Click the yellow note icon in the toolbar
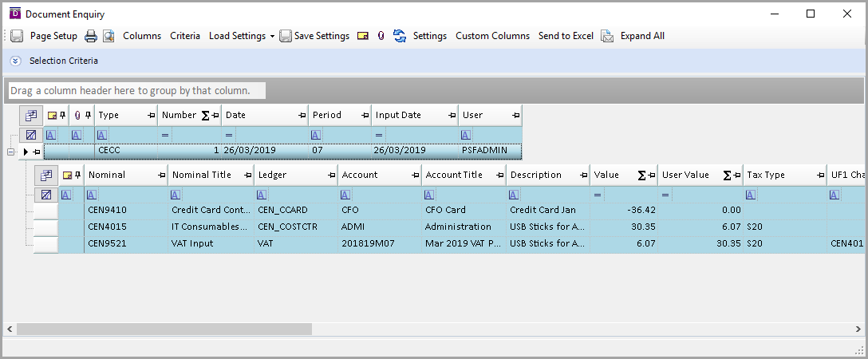The image size is (868, 359). pos(363,36)
